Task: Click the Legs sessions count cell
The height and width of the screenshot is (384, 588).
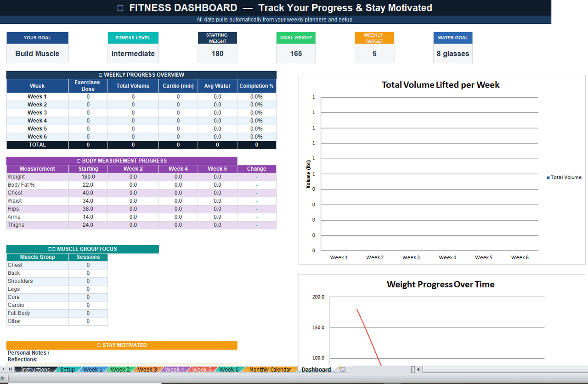Action: coord(88,289)
